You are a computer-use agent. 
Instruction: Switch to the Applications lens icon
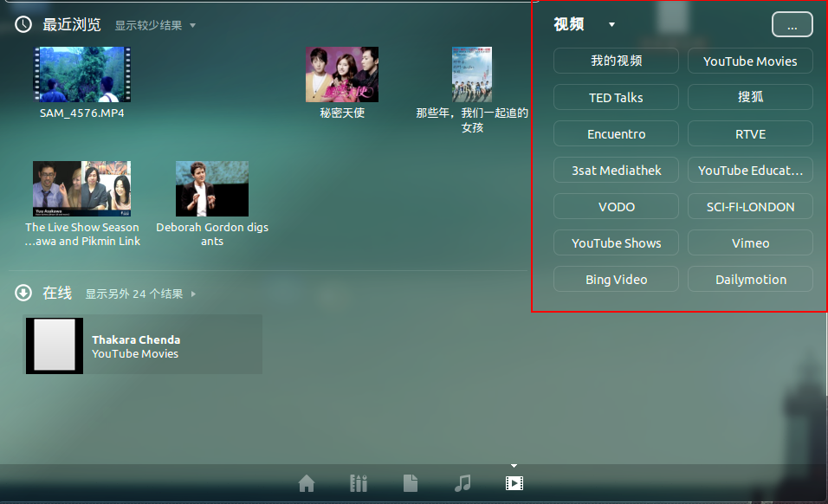(x=359, y=483)
